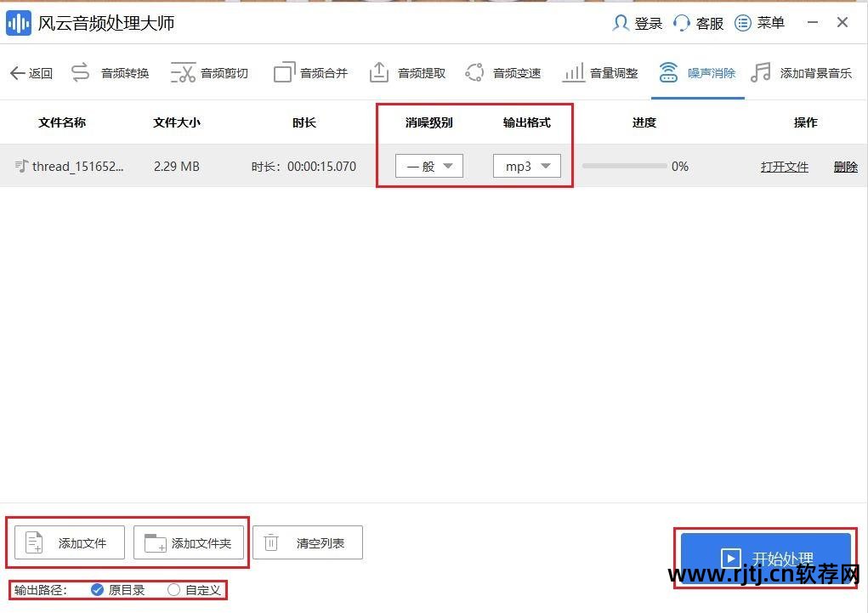Select 自定义 output path radio
Screen dimensions: 868x613
(x=173, y=590)
